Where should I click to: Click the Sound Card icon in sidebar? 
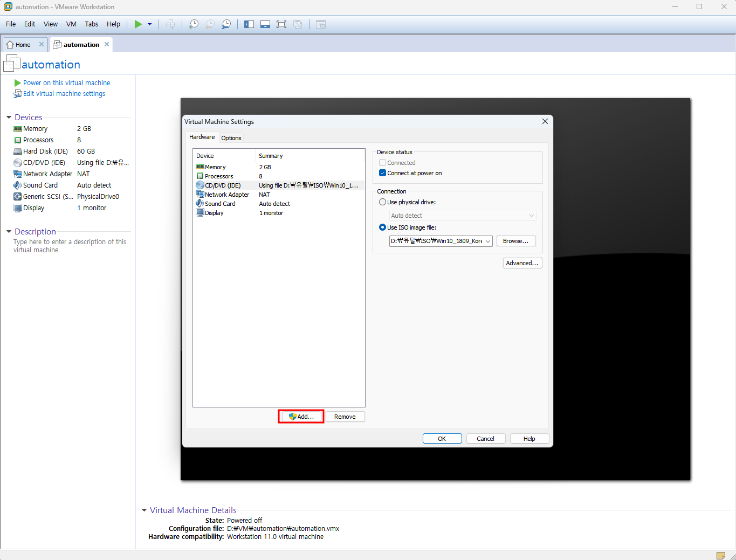coord(18,185)
